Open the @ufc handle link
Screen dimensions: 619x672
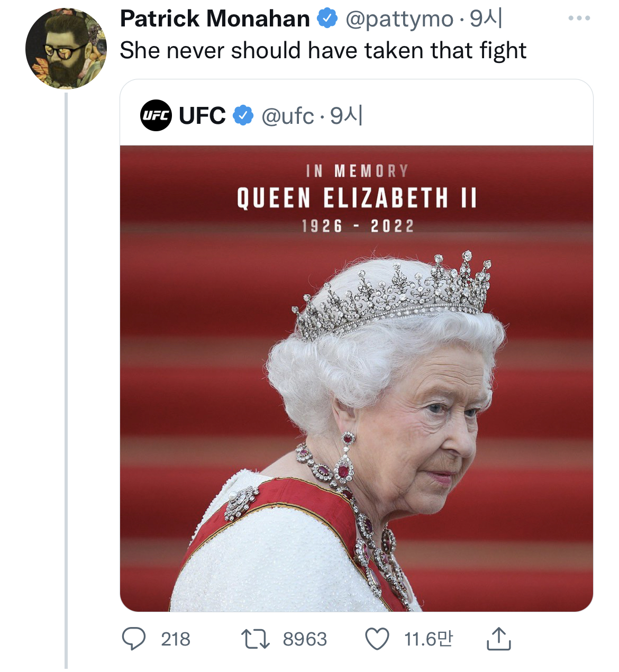pos(288,116)
